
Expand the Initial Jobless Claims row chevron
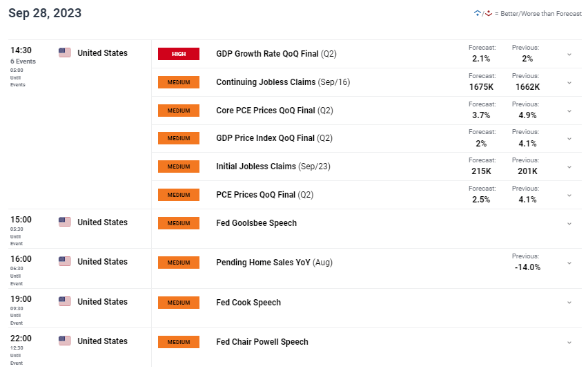(569, 167)
